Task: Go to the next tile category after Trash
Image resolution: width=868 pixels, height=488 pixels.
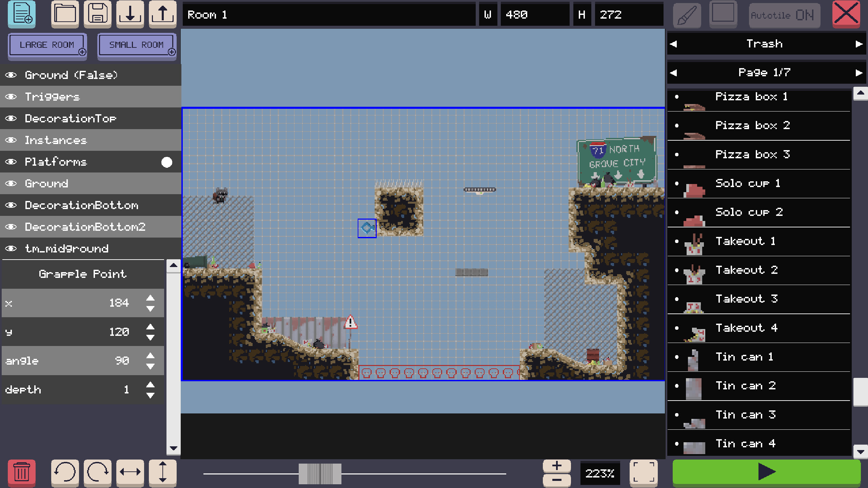Action: 858,44
